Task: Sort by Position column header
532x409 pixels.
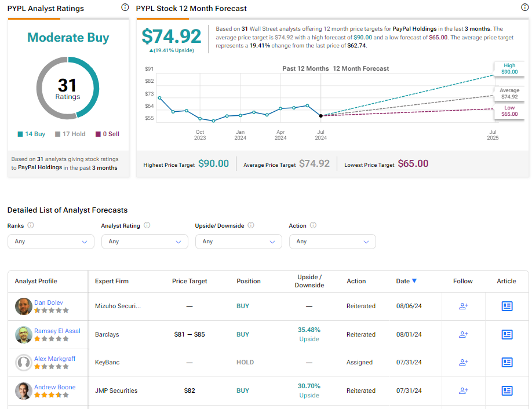Action: coord(249,281)
